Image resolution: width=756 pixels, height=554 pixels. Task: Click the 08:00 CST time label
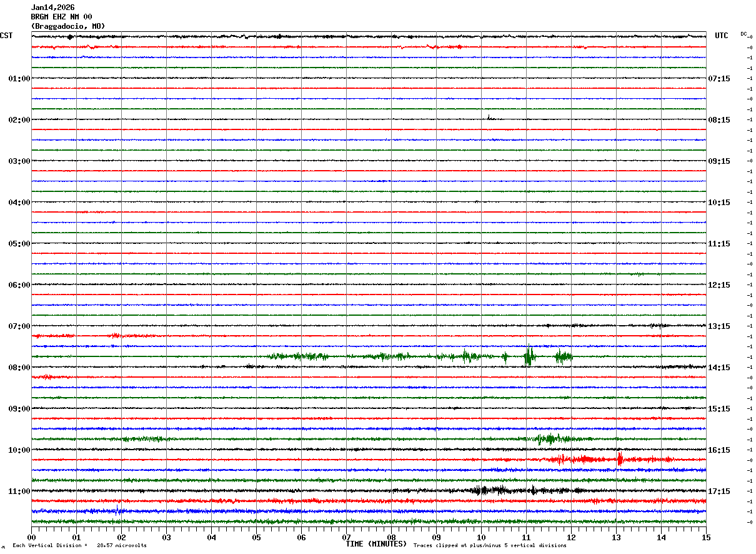[x=19, y=368]
